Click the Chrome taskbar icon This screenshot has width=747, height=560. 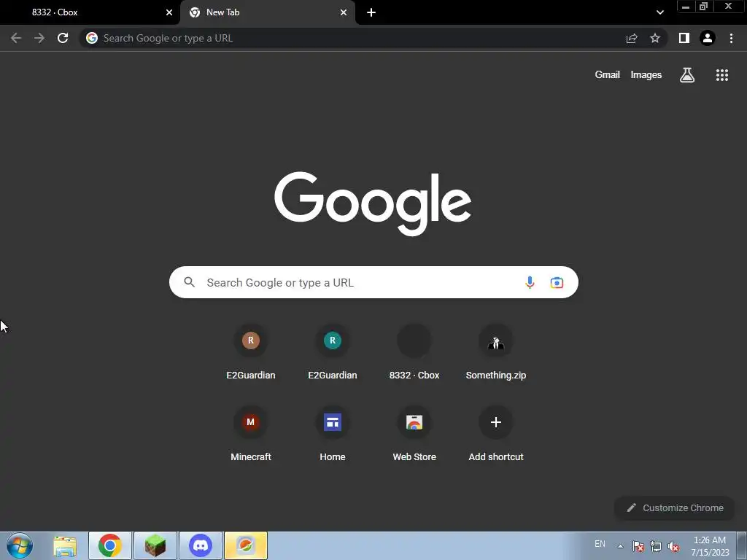coord(110,545)
